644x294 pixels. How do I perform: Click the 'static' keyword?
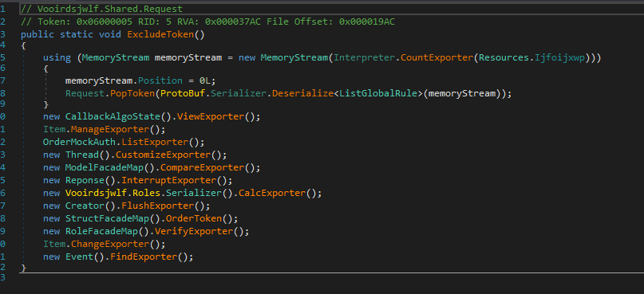pyautogui.click(x=77, y=34)
